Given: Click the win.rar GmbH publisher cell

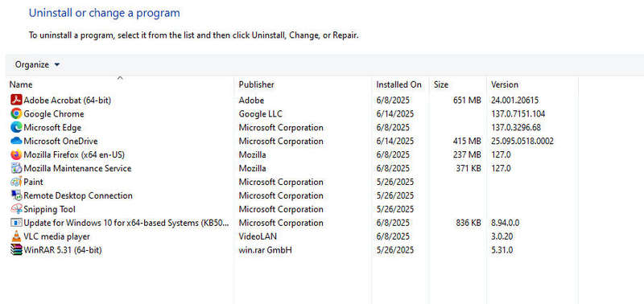Looking at the screenshot, I should (266, 250).
